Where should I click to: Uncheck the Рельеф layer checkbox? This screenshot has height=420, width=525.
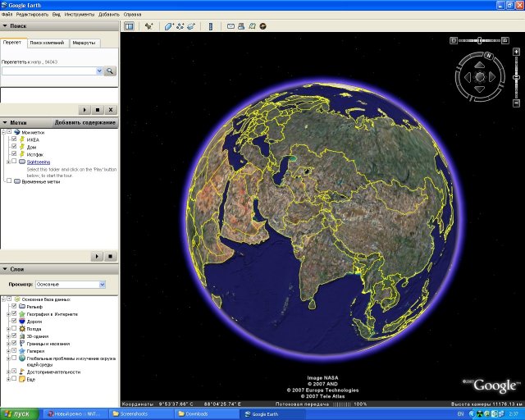(14, 306)
